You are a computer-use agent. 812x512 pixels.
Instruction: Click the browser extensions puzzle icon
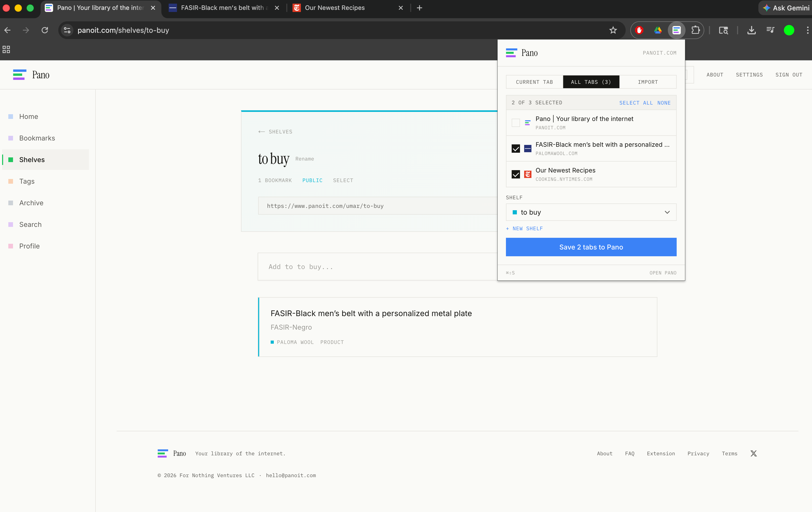pyautogui.click(x=695, y=30)
